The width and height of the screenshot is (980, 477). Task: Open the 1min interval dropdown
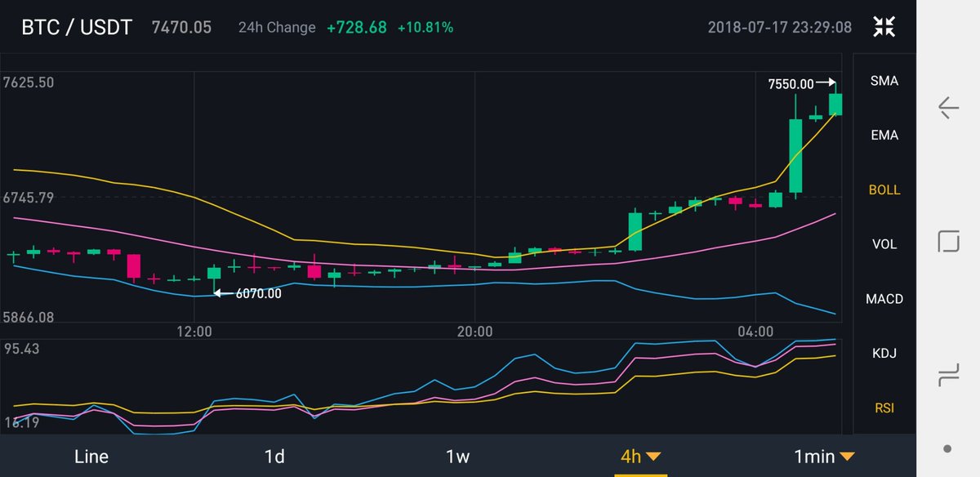(824, 457)
